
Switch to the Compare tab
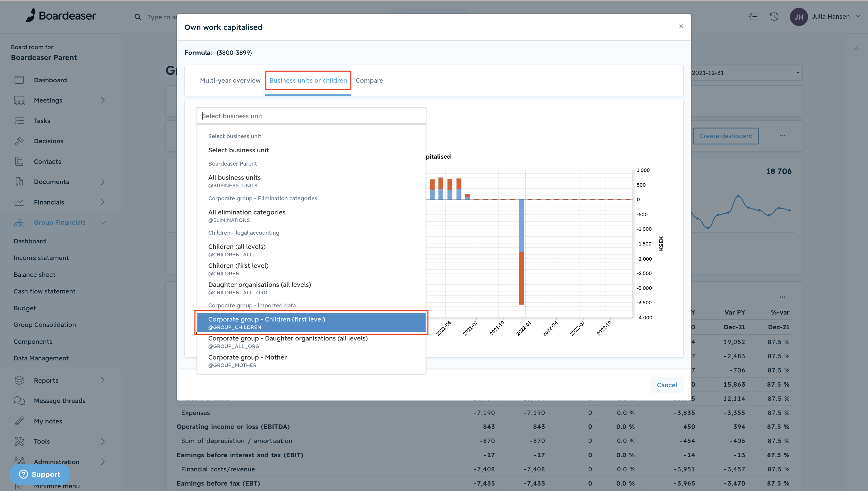pyautogui.click(x=369, y=80)
